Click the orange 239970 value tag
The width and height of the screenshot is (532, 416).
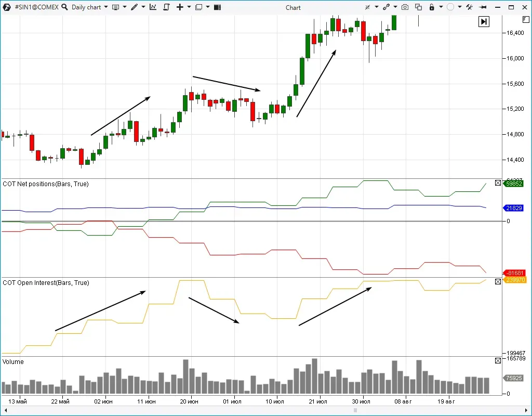tap(515, 280)
